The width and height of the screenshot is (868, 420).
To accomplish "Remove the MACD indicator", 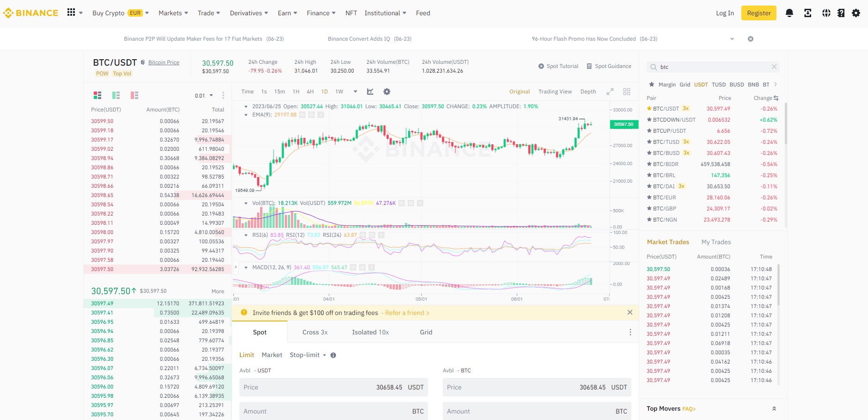I will (372, 267).
